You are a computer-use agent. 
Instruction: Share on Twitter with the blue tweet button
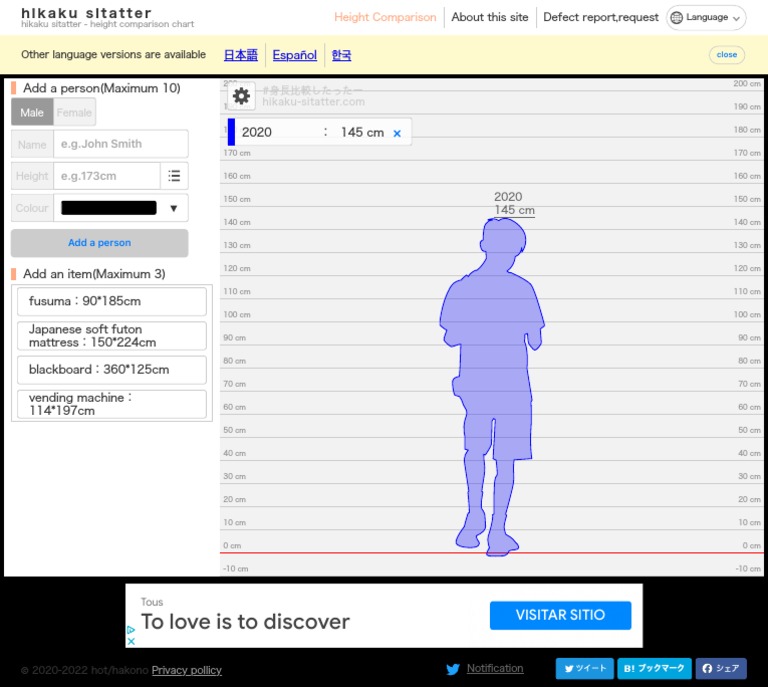584,669
